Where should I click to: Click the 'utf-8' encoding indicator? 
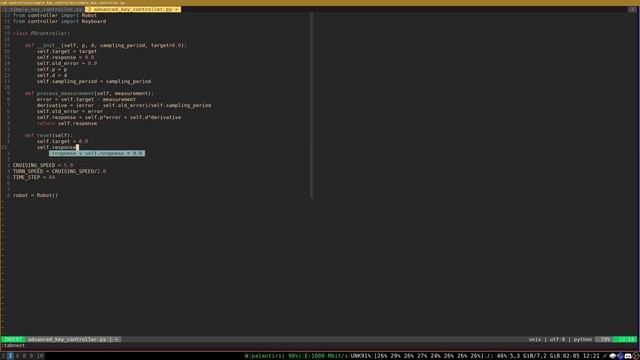click(x=557, y=340)
